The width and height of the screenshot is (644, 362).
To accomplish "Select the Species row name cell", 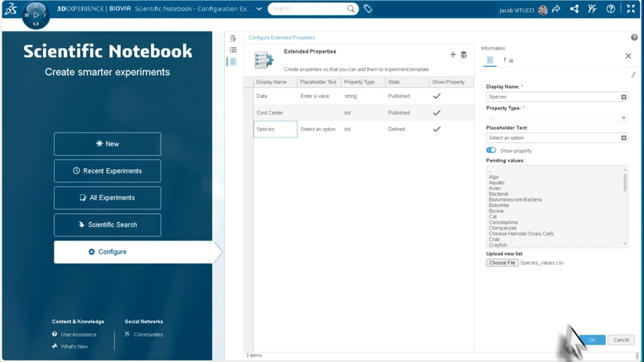I will coord(275,129).
